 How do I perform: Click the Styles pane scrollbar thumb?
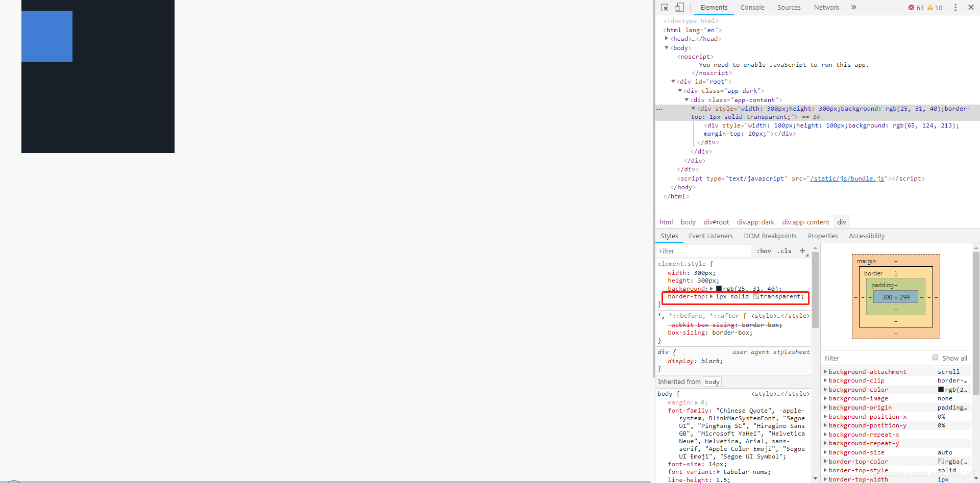[815, 290]
